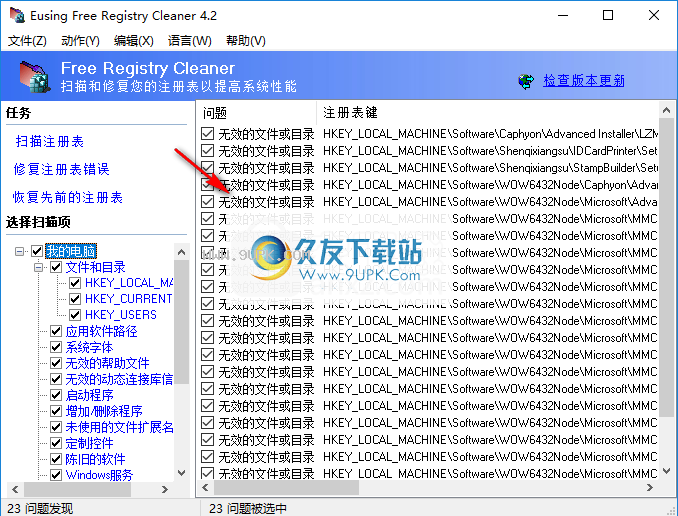Uncheck the HKEY_LOCAL_MA tree checkbox

pyautogui.click(x=75, y=283)
